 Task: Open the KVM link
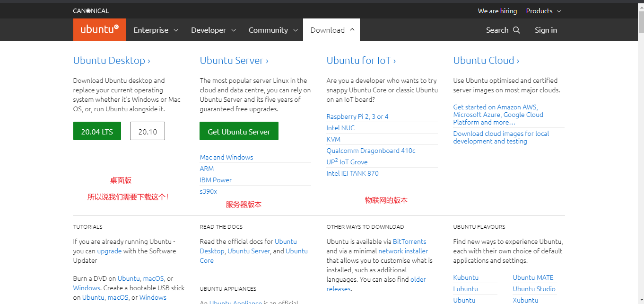click(333, 139)
